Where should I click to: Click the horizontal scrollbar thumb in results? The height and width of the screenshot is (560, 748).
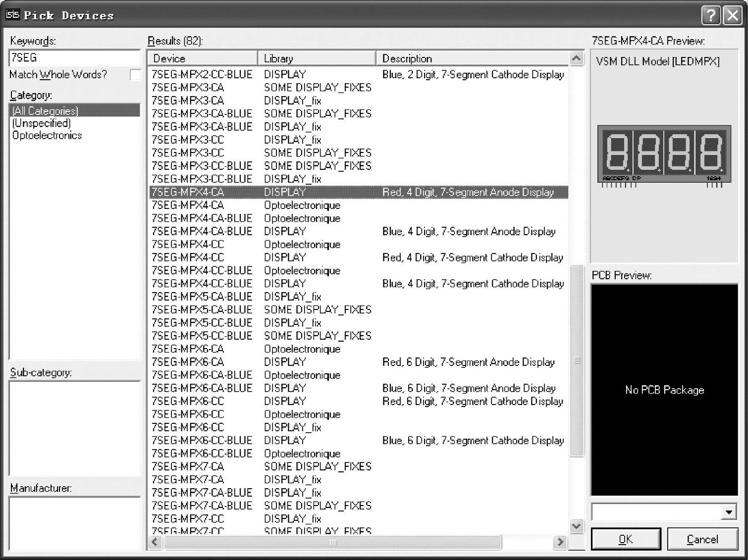[333, 542]
